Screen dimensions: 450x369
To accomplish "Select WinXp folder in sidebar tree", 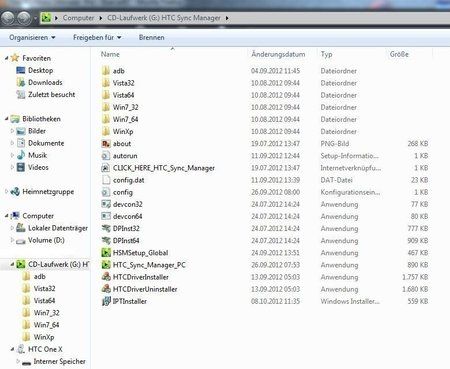I will (44, 337).
